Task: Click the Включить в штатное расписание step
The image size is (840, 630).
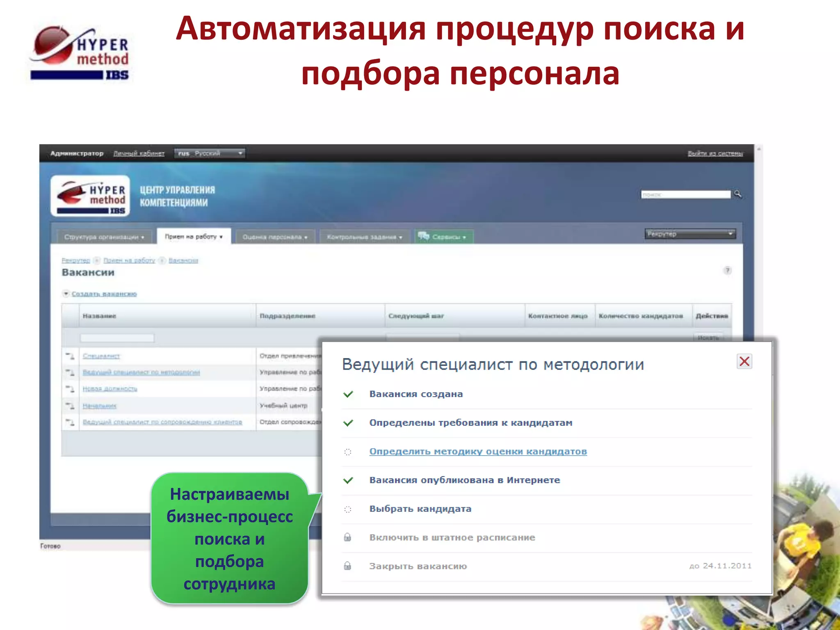Action: pyautogui.click(x=452, y=538)
